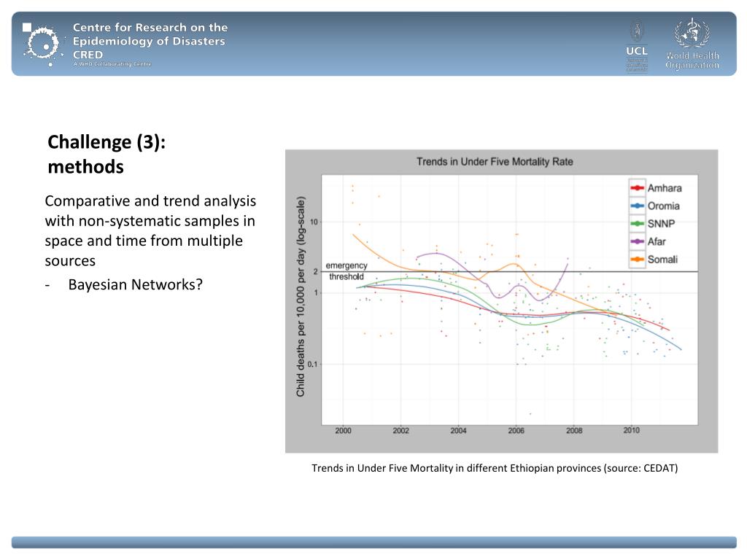747x560 pixels.
Task: Select the Afar purple legend marker
Action: pyautogui.click(x=637, y=241)
